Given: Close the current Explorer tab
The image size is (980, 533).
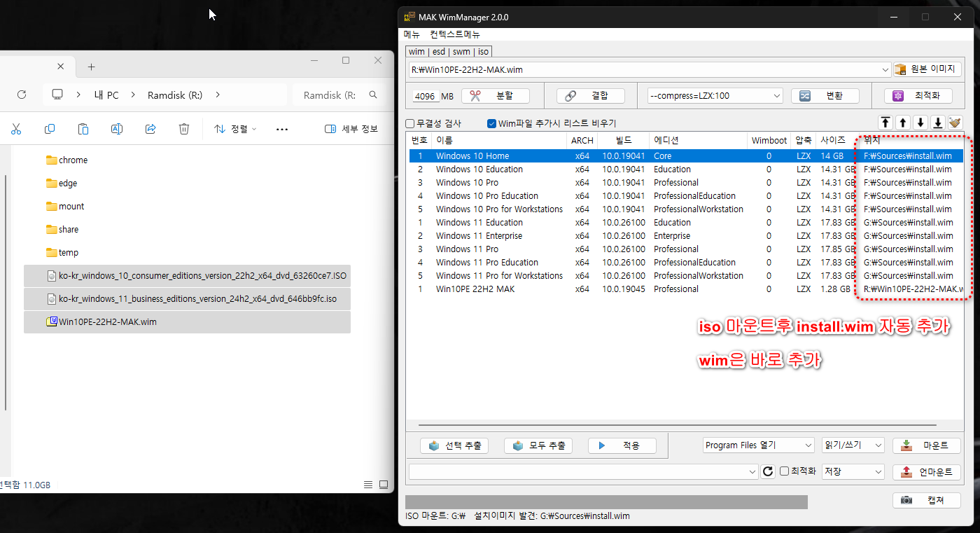Looking at the screenshot, I should coord(61,67).
